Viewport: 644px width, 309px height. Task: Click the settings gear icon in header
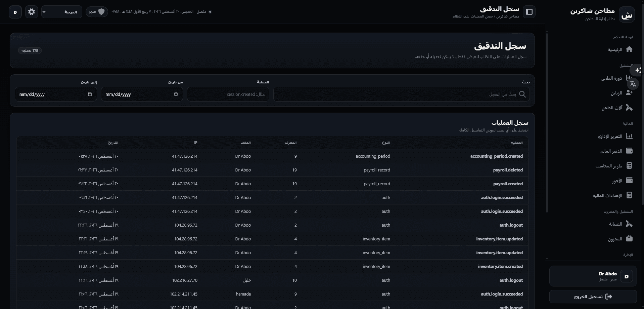(x=32, y=12)
